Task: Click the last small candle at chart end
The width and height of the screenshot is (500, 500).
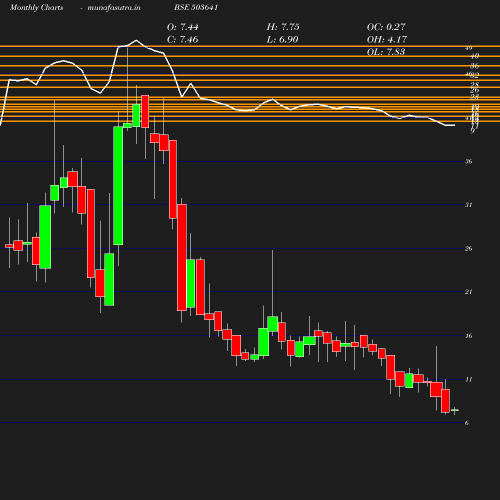Action: [x=455, y=410]
